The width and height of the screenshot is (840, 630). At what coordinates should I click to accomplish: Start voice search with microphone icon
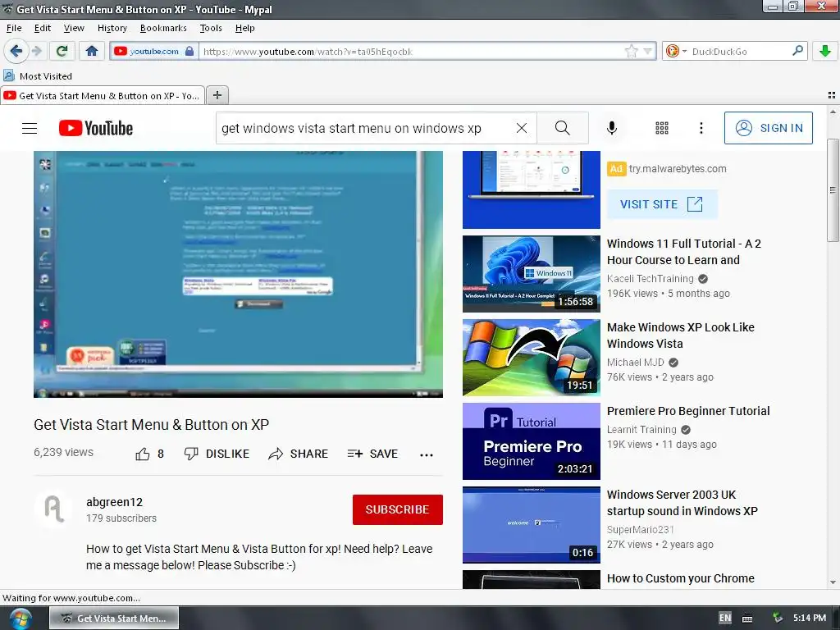(612, 128)
